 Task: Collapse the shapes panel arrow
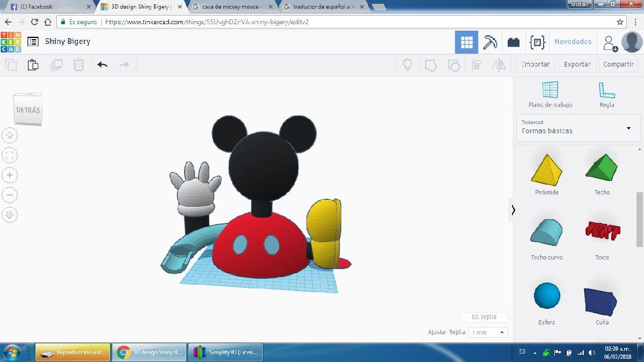click(x=513, y=210)
